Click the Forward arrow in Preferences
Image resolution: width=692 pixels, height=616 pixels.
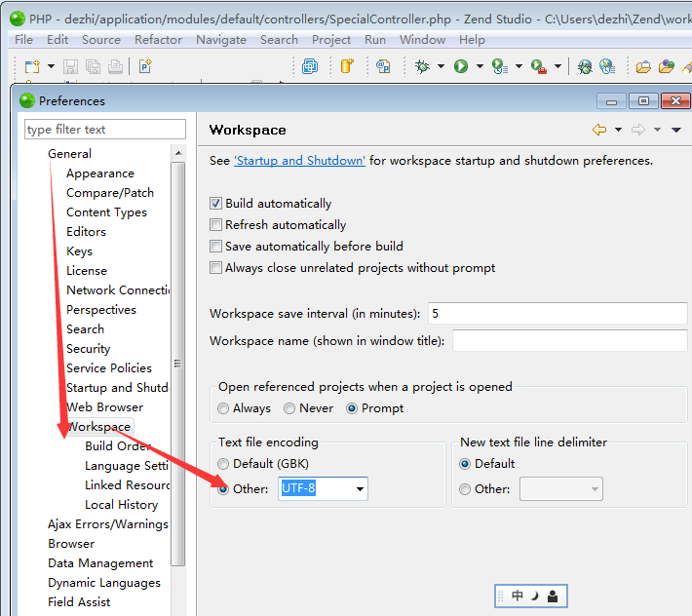point(638,130)
